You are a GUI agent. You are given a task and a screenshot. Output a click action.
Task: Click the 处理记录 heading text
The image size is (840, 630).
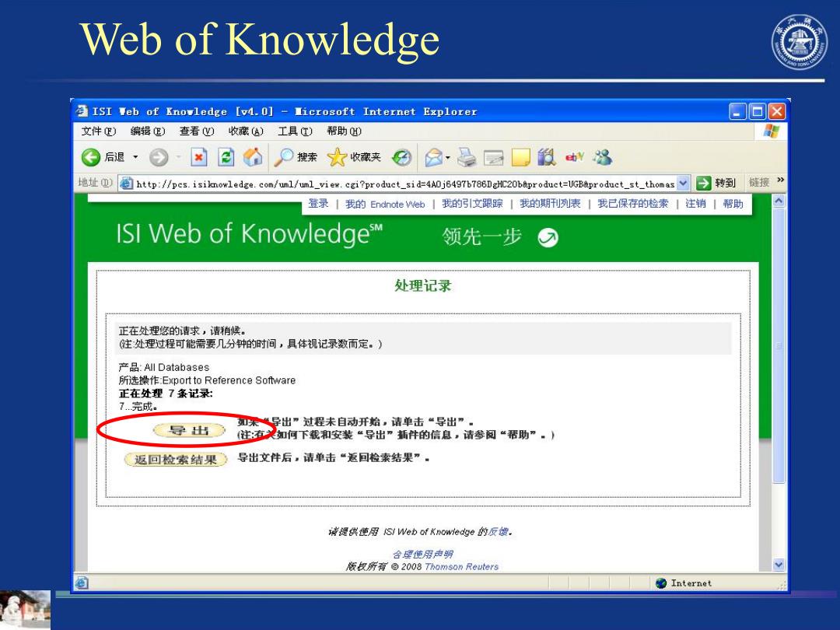tap(422, 285)
